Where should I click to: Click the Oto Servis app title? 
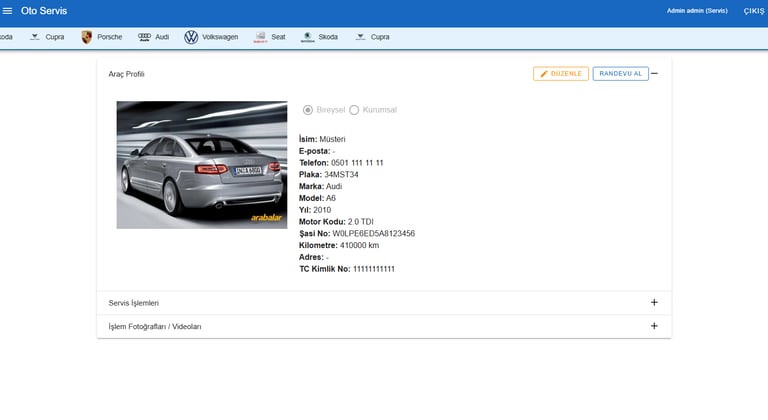coord(44,11)
